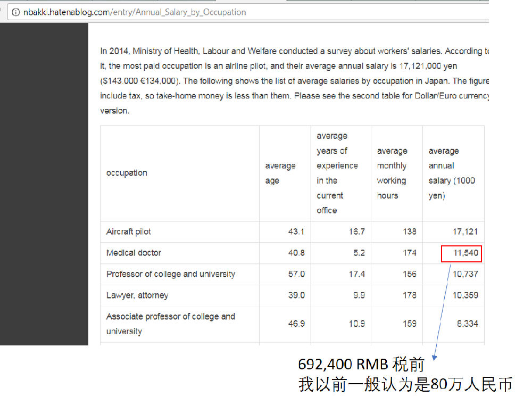532x413 pixels.
Task: Click the 'Lawyer, attorney' table cell
Action: (x=137, y=295)
